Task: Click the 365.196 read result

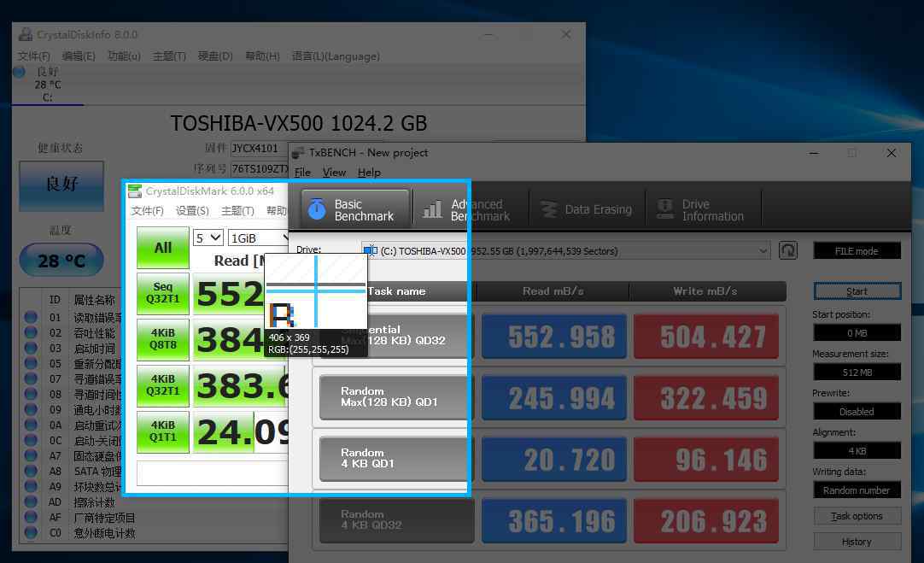Action: click(x=554, y=520)
